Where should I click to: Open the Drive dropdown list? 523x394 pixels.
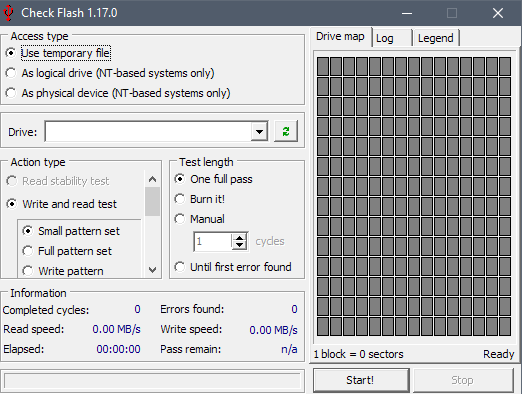click(259, 131)
